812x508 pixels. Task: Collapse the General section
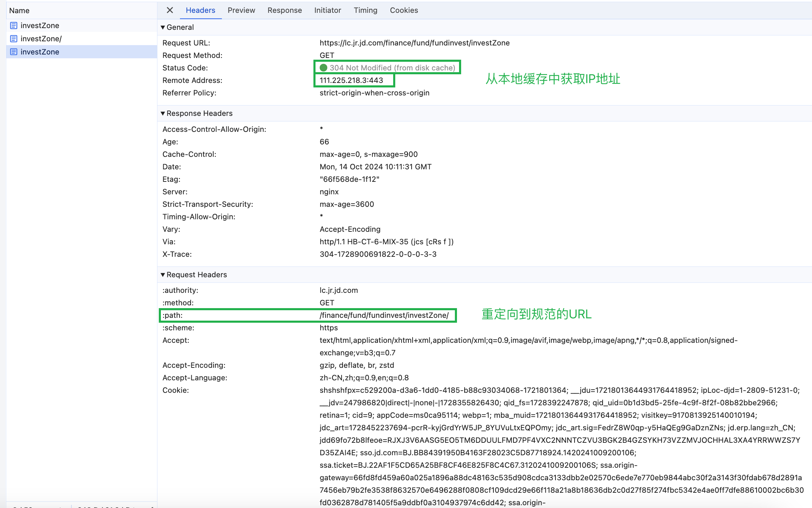coord(163,27)
